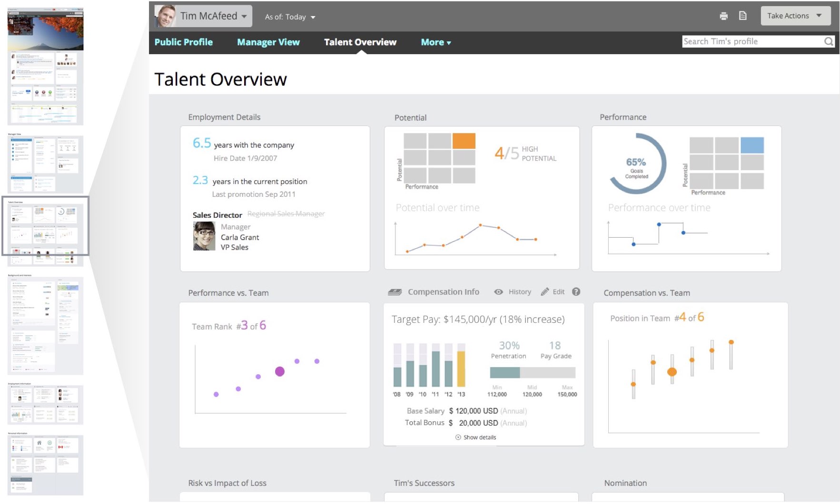The width and height of the screenshot is (840, 504).
Task: Click Tim McAfeed's profile photo
Action: coord(166,16)
